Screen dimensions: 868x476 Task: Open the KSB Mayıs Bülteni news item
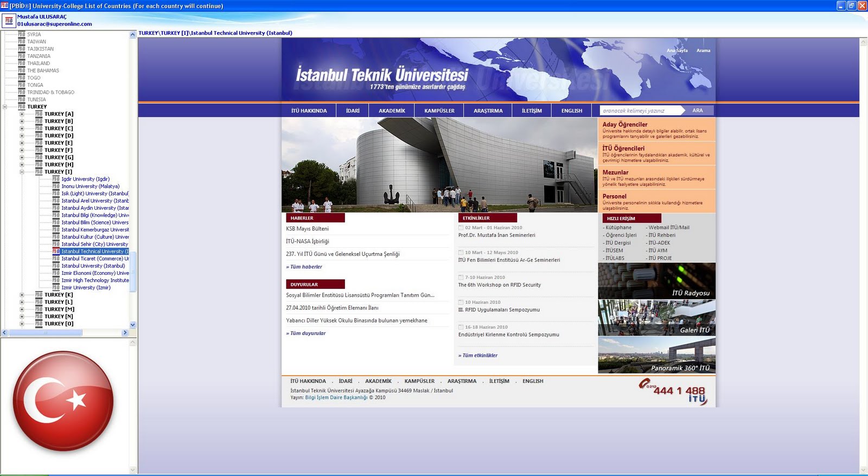tap(308, 229)
